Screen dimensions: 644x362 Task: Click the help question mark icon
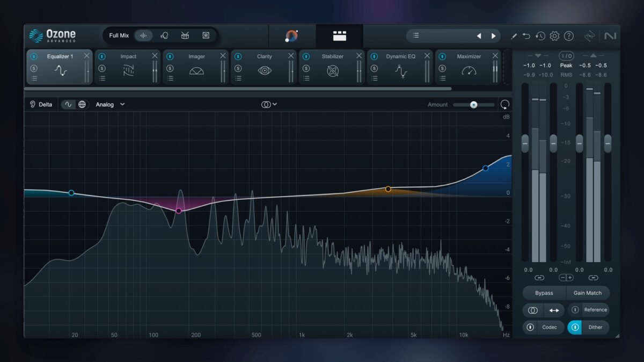pyautogui.click(x=569, y=36)
